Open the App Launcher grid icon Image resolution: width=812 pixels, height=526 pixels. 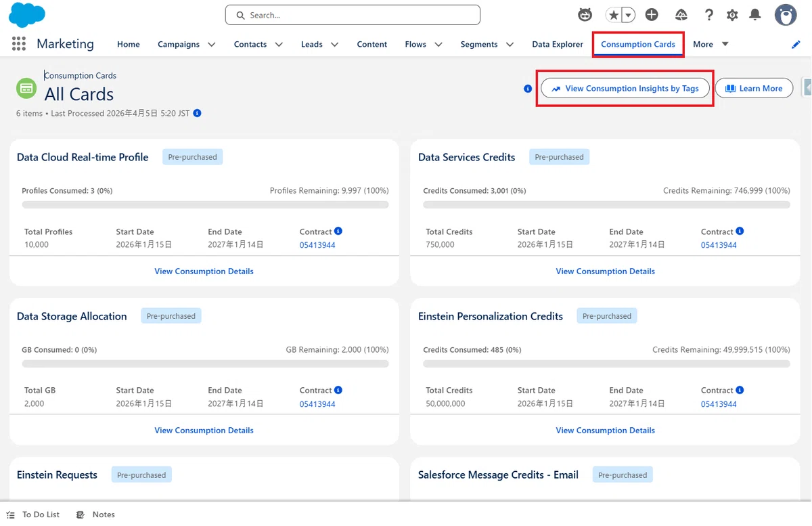19,44
